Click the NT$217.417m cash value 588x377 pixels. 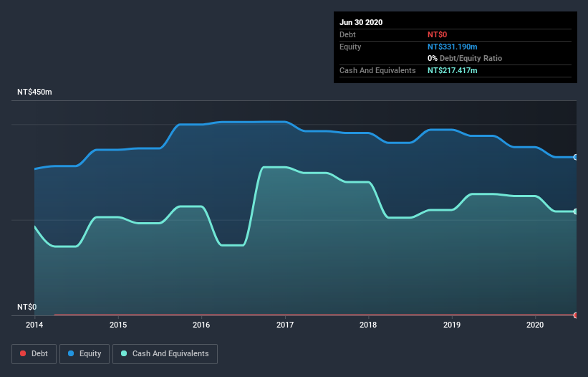click(x=452, y=70)
